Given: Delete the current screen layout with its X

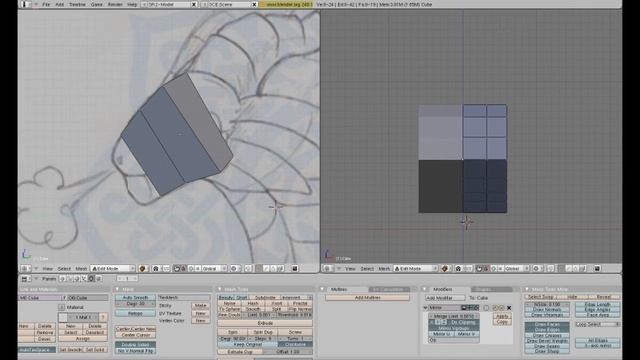Looking at the screenshot, I should [194, 4].
